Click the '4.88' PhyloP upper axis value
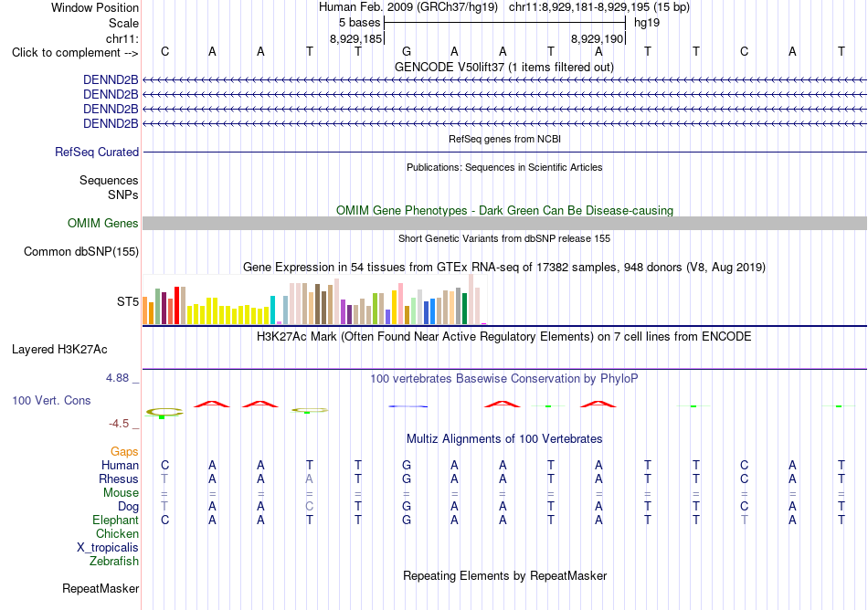Viewport: 868px width, 610px height. point(117,378)
